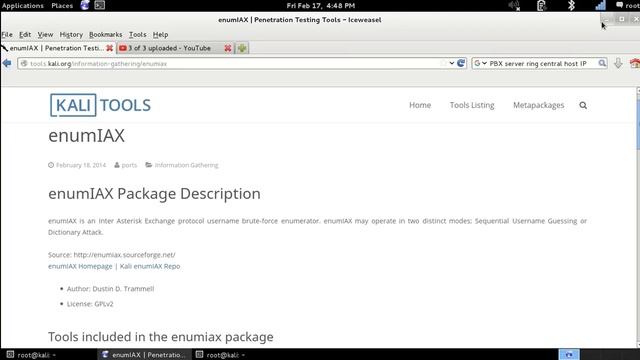The height and width of the screenshot is (360, 640).
Task: Open the Tools menu
Action: (138, 35)
